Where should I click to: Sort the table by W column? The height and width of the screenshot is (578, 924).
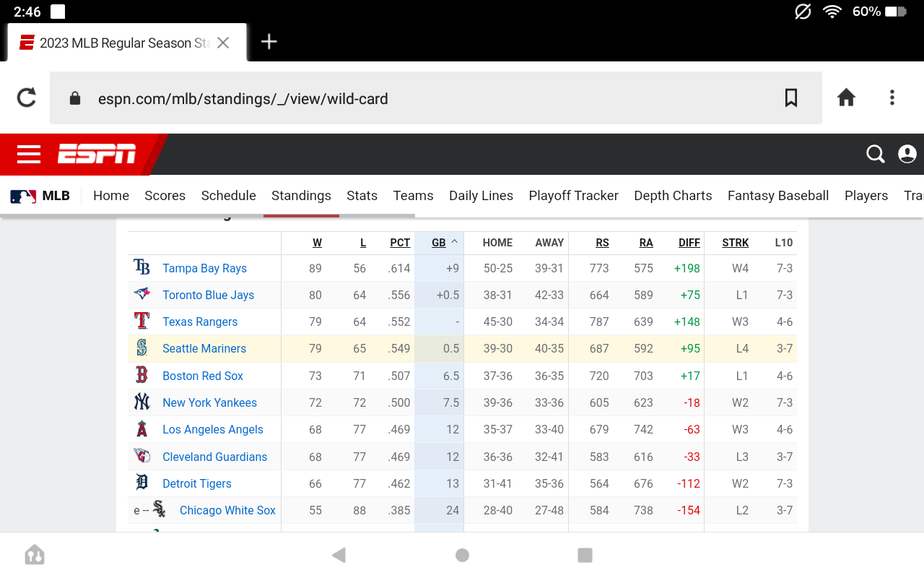click(x=317, y=243)
